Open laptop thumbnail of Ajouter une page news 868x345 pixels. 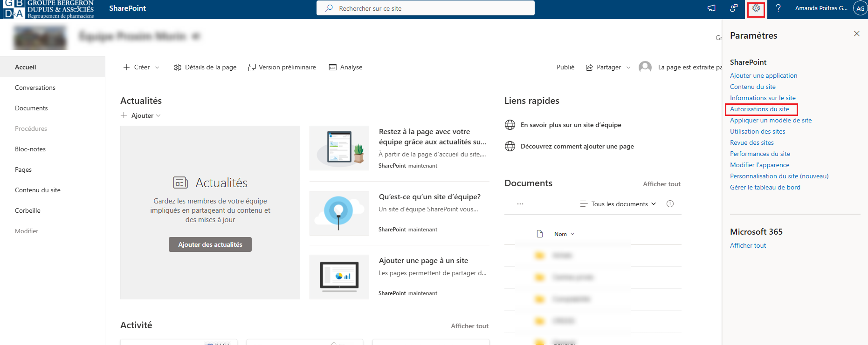339,277
